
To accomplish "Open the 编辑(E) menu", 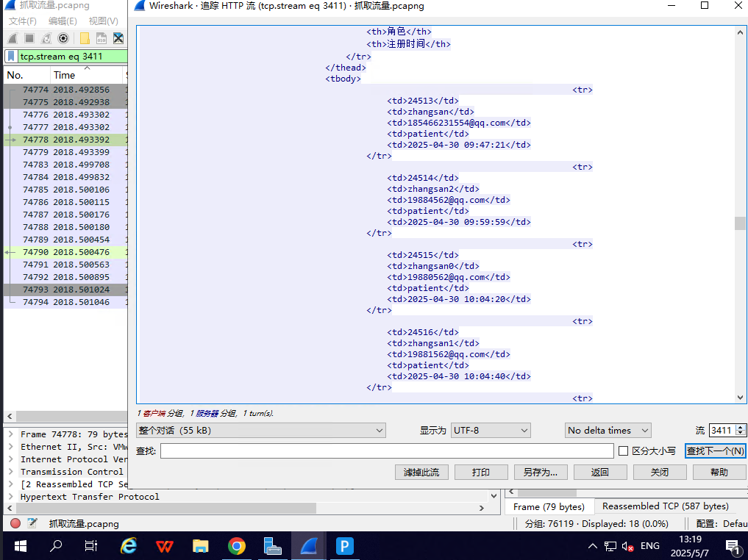I will pyautogui.click(x=63, y=21).
